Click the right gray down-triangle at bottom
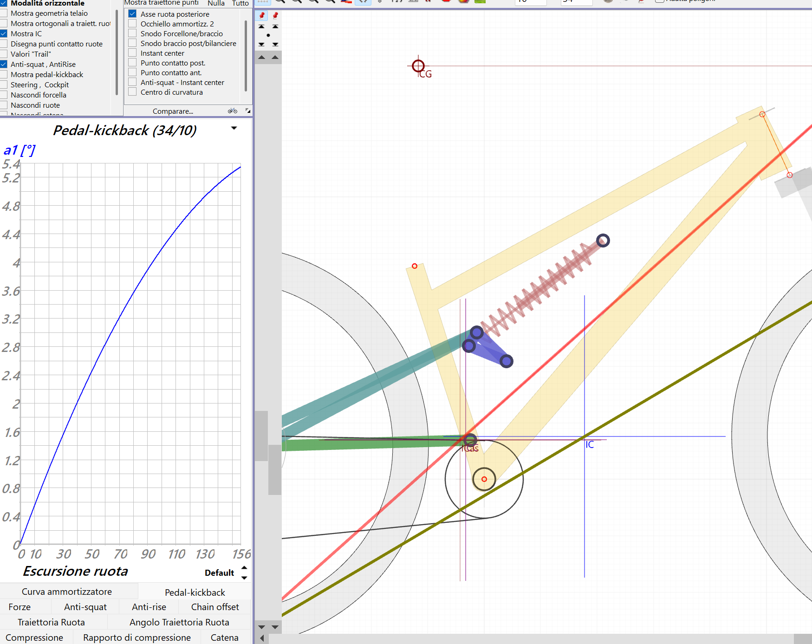This screenshot has width=812, height=644. [x=275, y=627]
